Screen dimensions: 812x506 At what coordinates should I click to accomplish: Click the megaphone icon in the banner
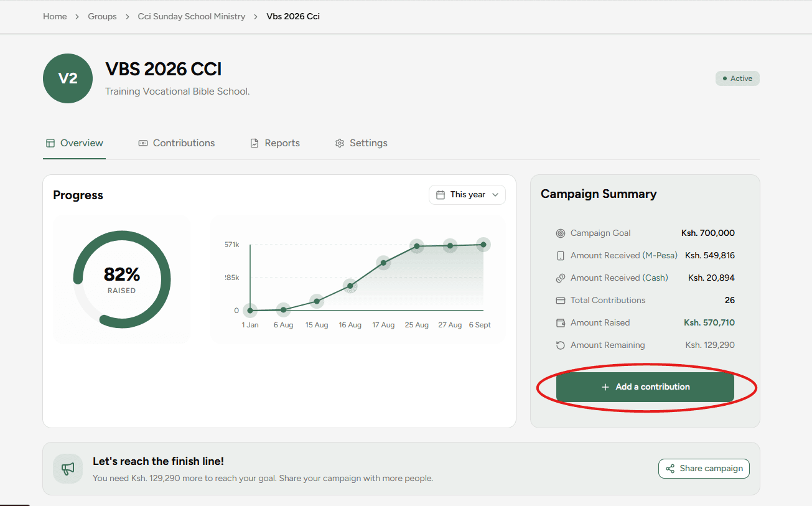click(x=68, y=469)
